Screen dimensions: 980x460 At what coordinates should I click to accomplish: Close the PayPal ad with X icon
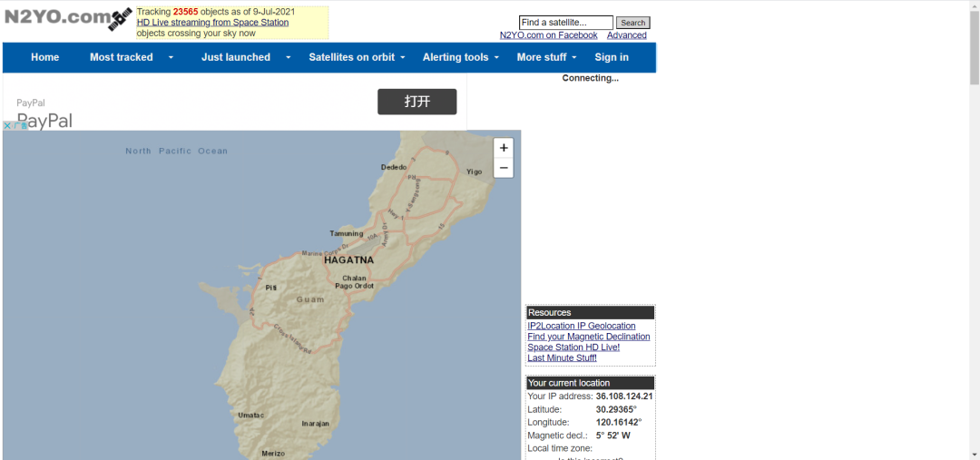(x=7, y=125)
